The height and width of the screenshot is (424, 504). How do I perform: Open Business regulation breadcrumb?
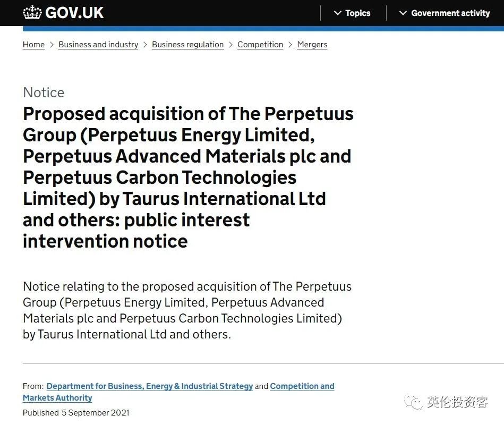[x=187, y=44]
